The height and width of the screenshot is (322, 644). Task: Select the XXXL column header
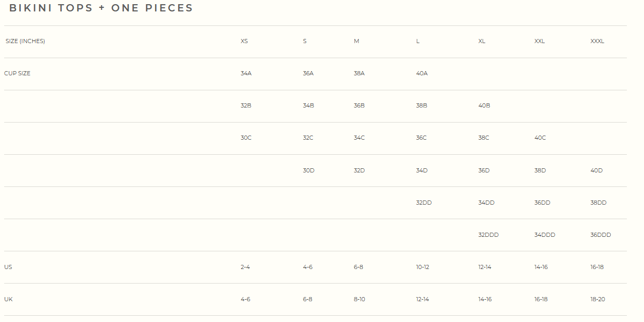pyautogui.click(x=597, y=42)
